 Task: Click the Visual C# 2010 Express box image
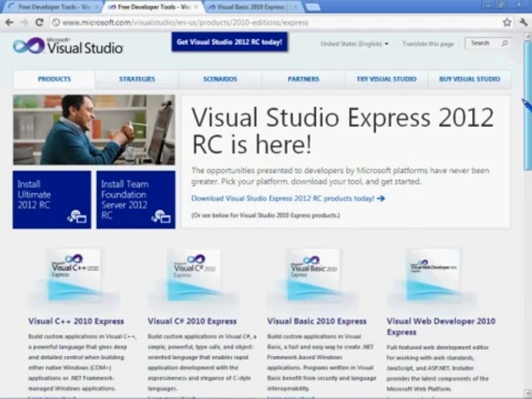click(194, 275)
